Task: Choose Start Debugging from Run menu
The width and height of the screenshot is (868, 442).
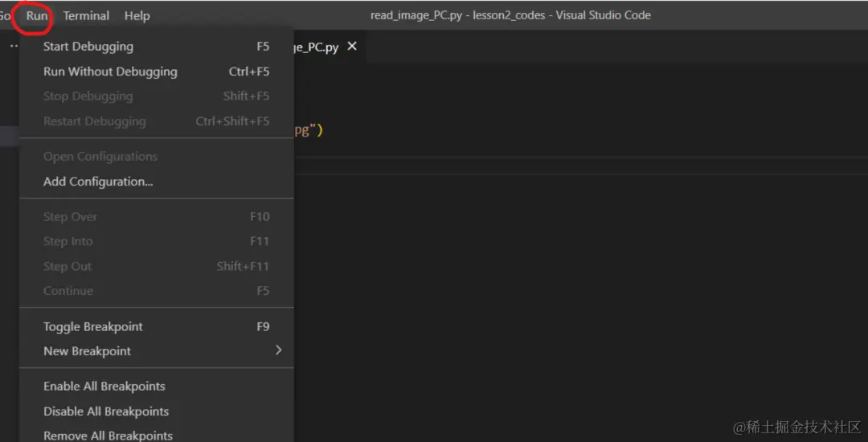Action: coord(157,47)
